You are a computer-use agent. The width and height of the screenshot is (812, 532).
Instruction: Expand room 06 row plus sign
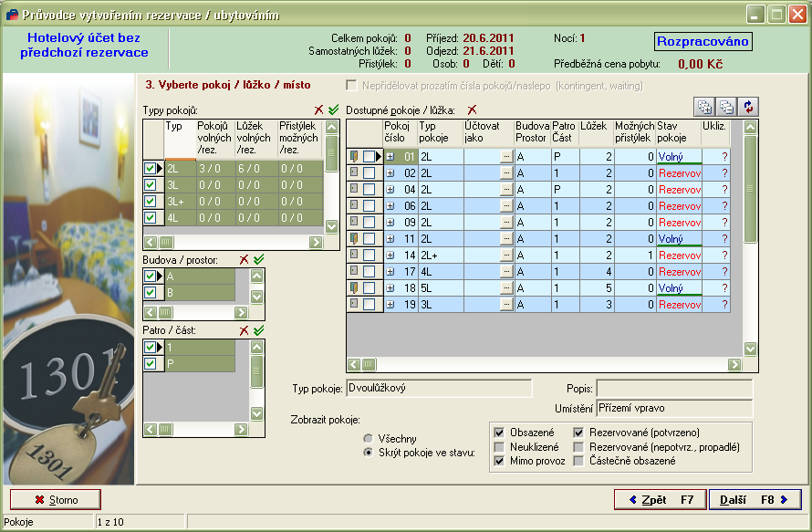(390, 206)
